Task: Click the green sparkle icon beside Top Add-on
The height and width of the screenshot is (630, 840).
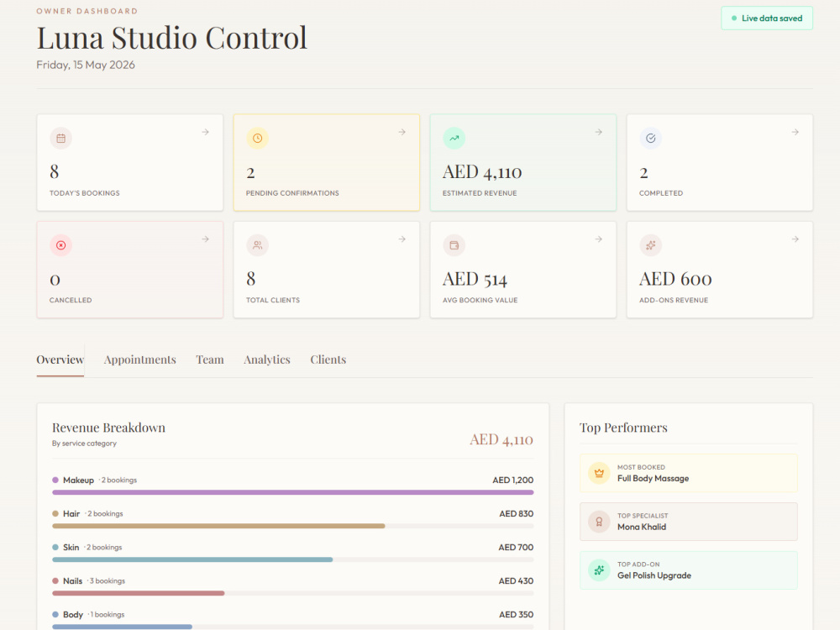Action: (599, 570)
